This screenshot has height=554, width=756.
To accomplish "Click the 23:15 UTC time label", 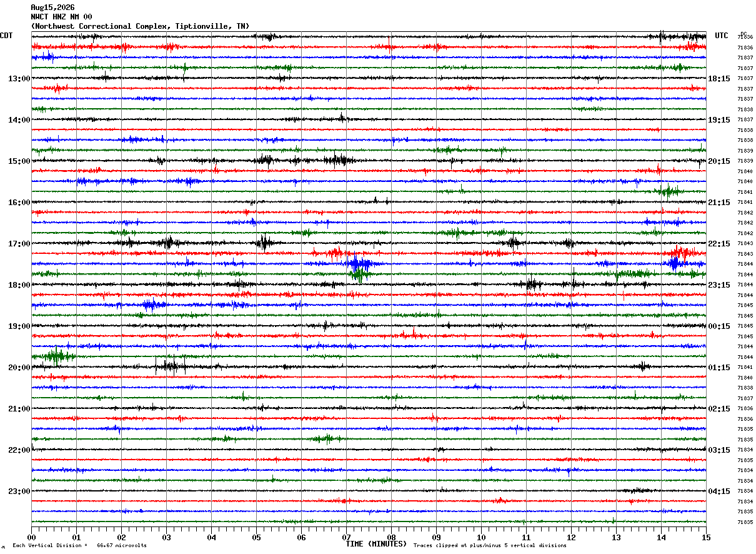I will (719, 285).
